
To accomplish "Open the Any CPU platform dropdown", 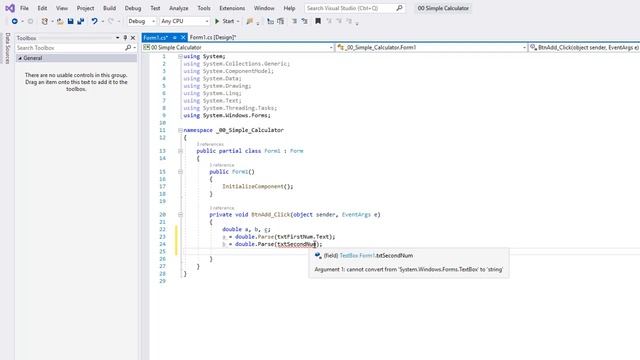I will tap(184, 21).
